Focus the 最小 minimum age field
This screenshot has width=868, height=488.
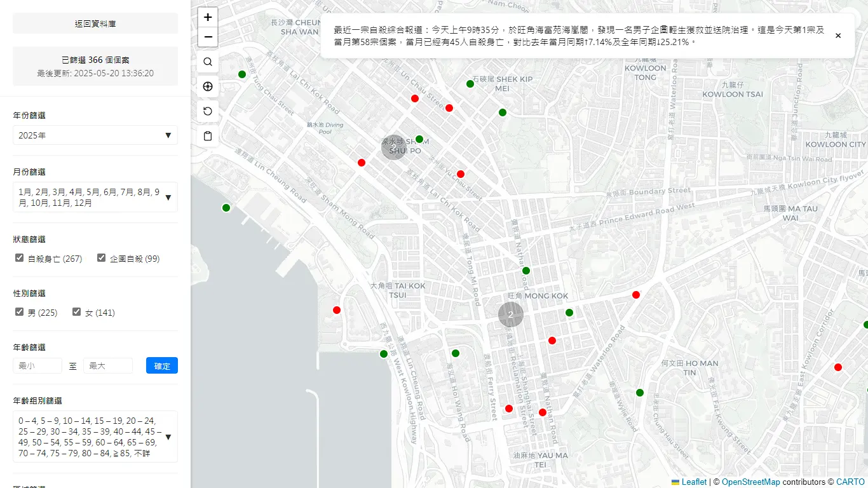click(37, 366)
